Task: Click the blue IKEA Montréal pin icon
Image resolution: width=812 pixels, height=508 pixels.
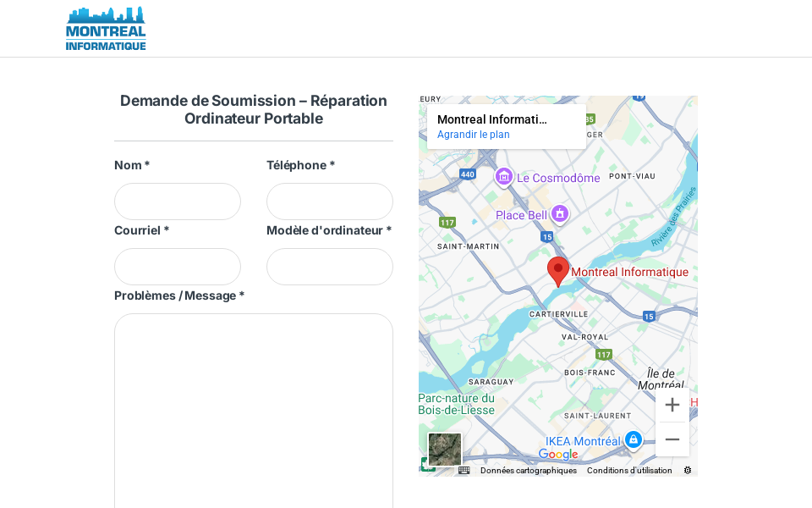Action: point(634,439)
